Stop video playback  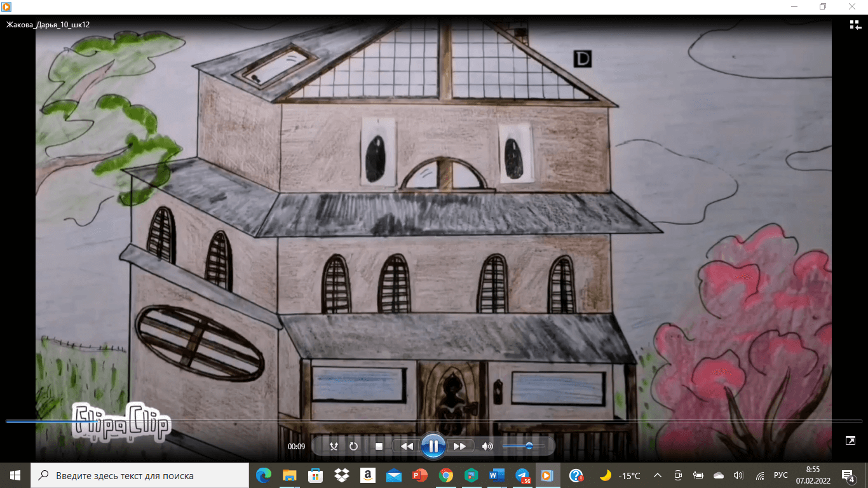(379, 447)
